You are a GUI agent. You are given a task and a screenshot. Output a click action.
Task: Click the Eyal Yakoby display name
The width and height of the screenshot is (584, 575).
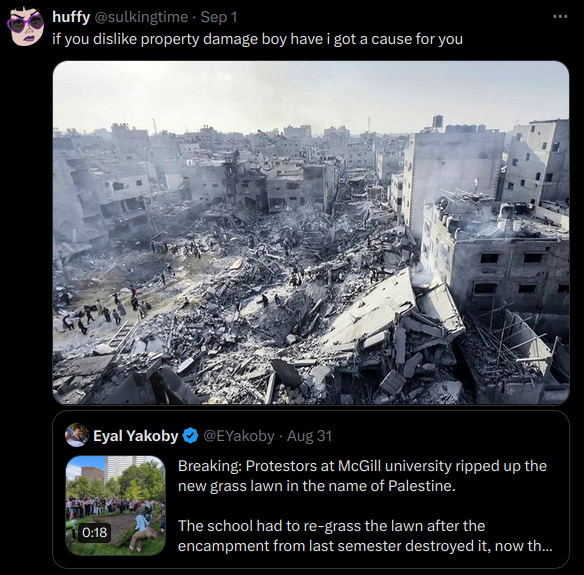click(x=136, y=435)
